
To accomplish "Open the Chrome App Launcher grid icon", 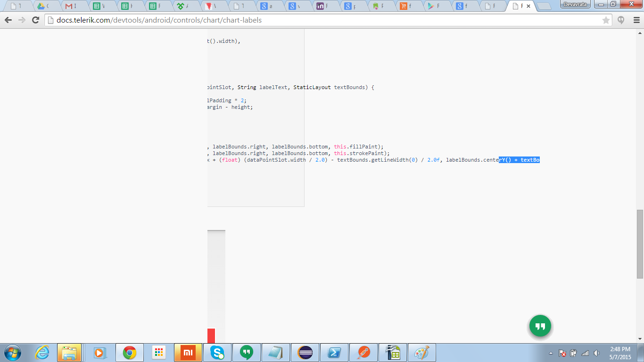I will (158, 353).
